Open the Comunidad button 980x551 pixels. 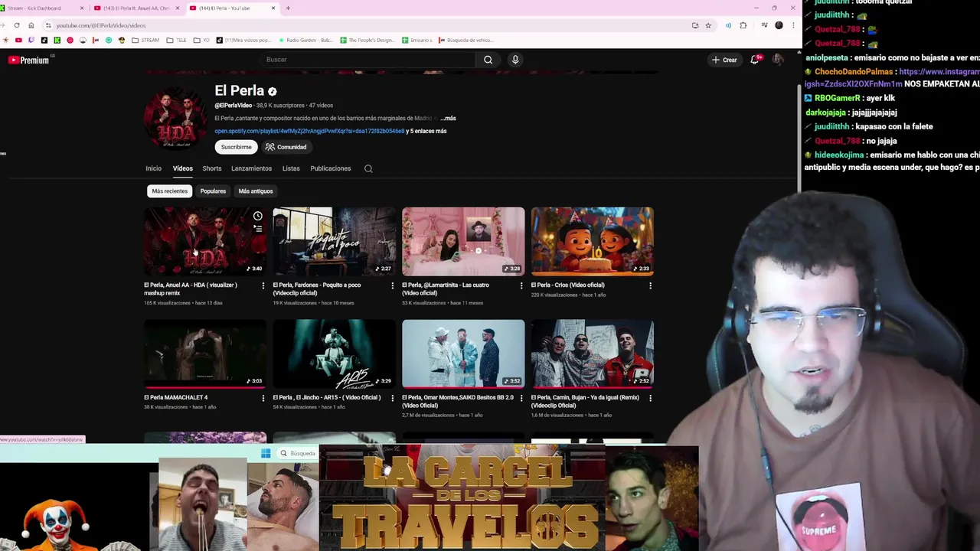point(286,147)
